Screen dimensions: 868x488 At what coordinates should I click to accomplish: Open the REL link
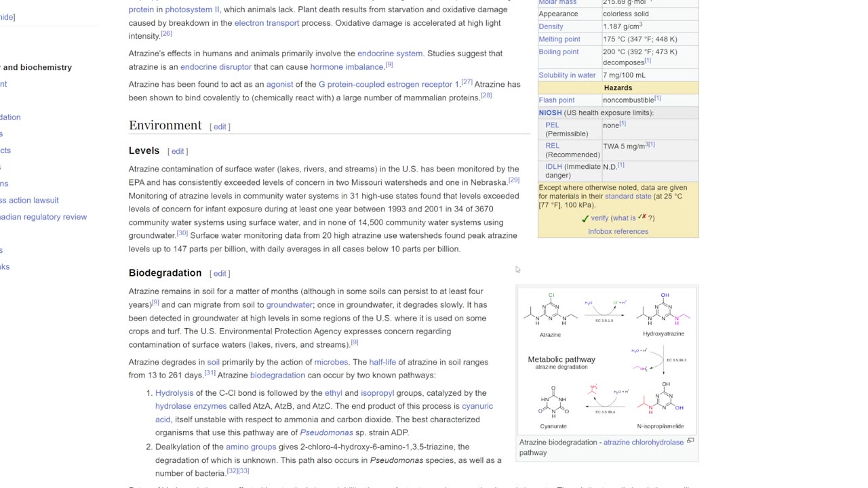[553, 146]
